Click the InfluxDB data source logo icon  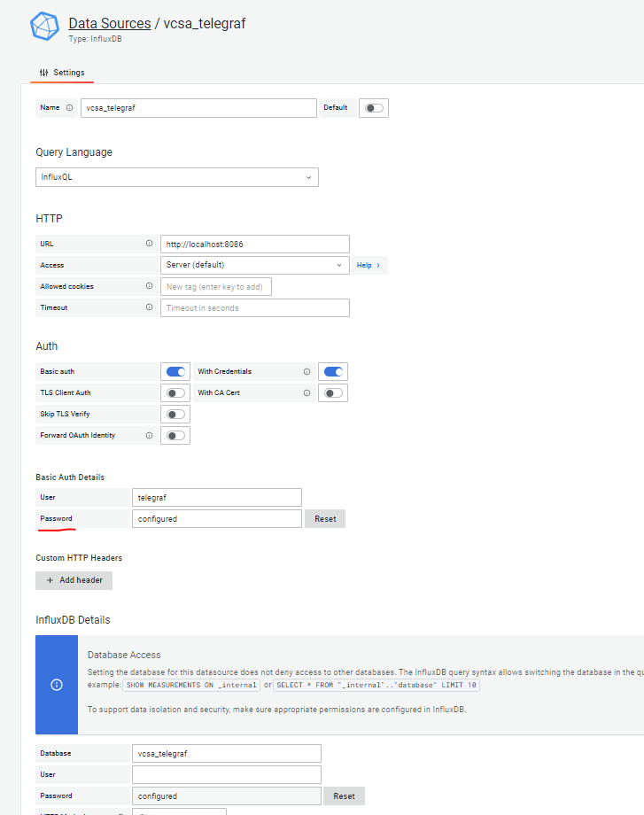[44, 26]
